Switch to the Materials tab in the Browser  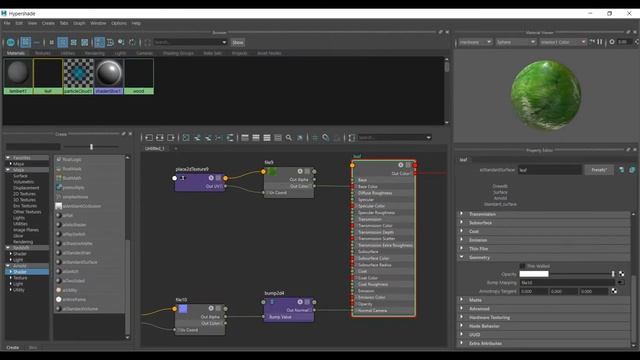click(16, 53)
